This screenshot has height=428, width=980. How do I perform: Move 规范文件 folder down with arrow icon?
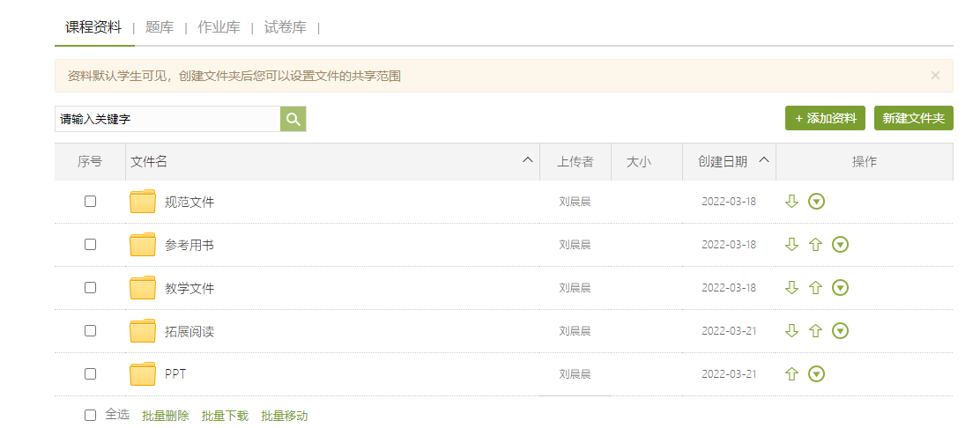(791, 202)
